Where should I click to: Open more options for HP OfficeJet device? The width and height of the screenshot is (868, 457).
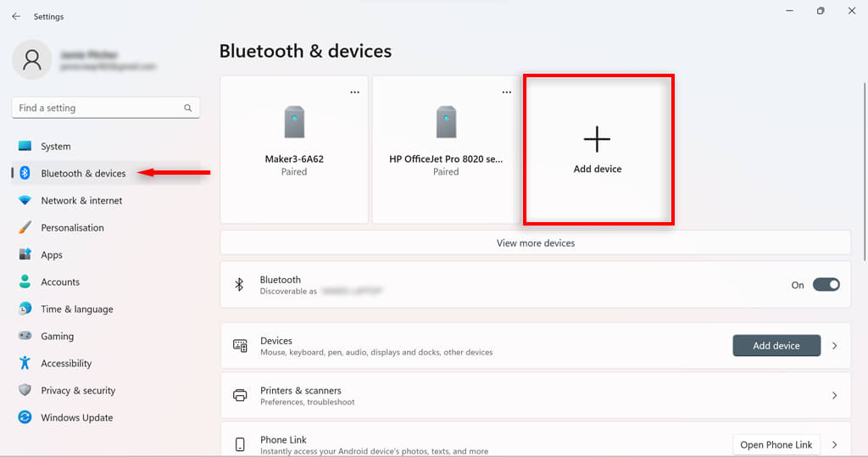coord(507,92)
